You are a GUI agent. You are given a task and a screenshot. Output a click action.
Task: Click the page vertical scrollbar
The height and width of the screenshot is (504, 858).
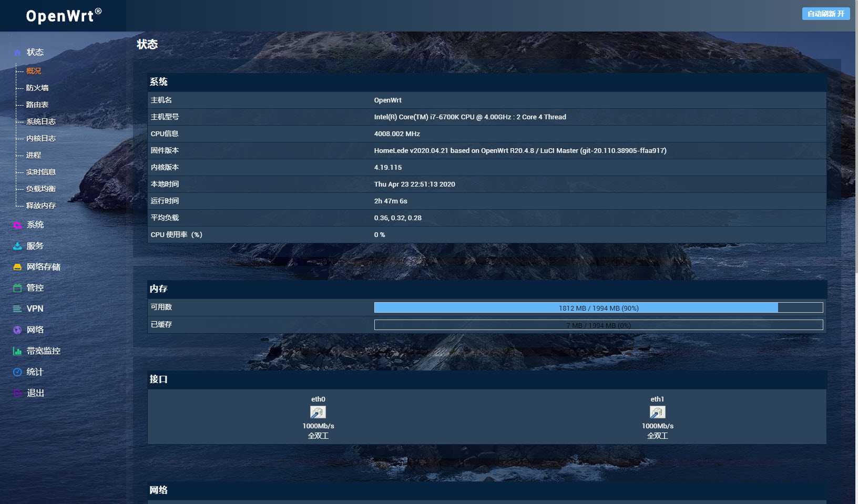[856, 137]
